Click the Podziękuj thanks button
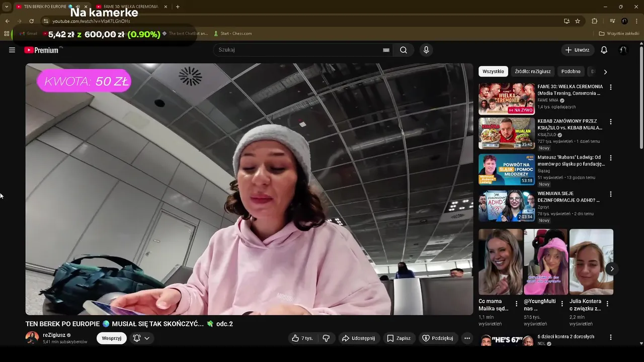The height and width of the screenshot is (362, 644). coord(438,338)
